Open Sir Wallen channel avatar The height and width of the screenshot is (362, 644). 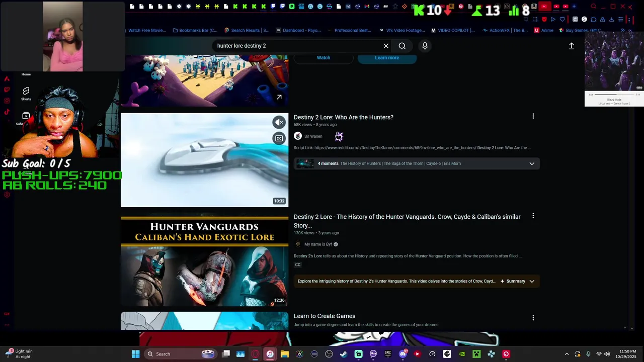coord(298,136)
